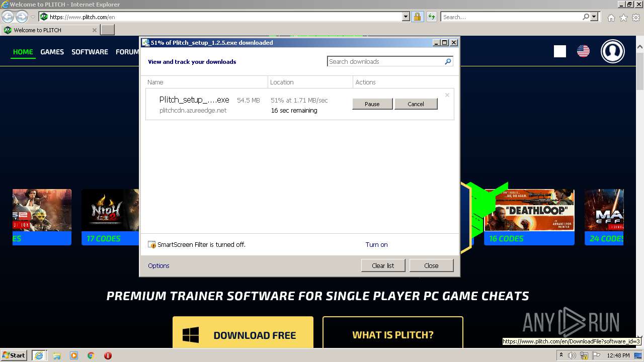
Task: Click the white square icon in site header
Action: 560,51
